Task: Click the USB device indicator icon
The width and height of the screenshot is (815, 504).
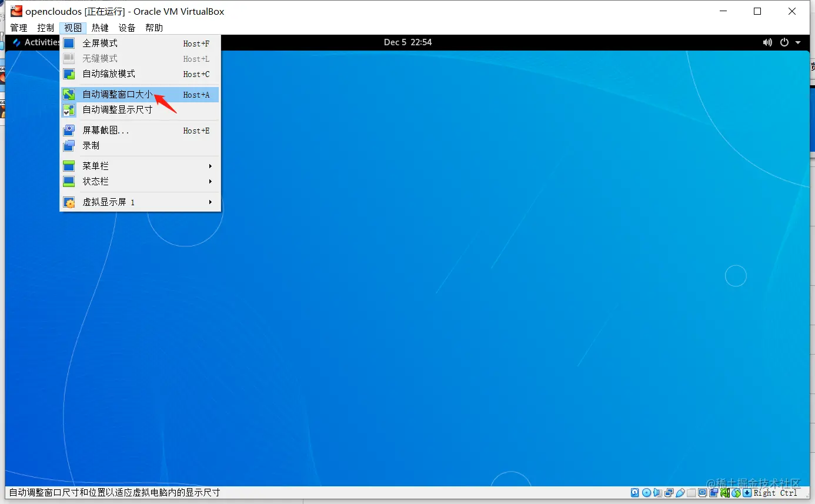Action: (x=680, y=493)
